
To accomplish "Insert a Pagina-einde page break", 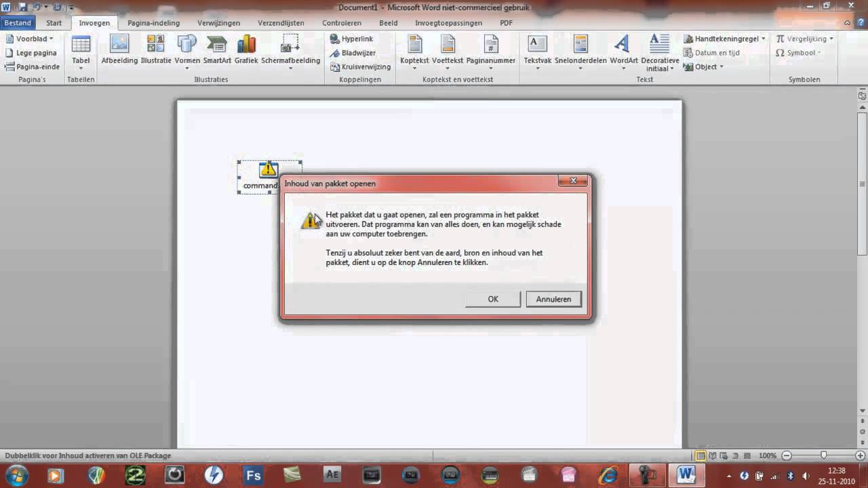I will point(33,66).
